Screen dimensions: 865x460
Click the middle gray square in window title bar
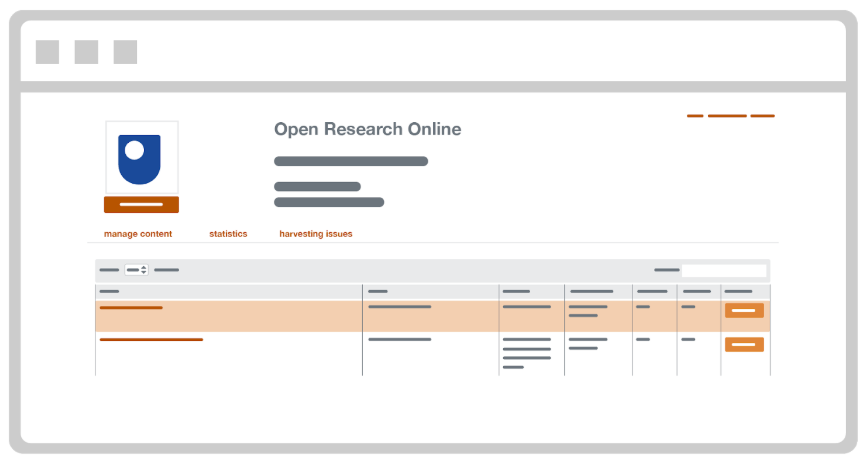[x=86, y=52]
